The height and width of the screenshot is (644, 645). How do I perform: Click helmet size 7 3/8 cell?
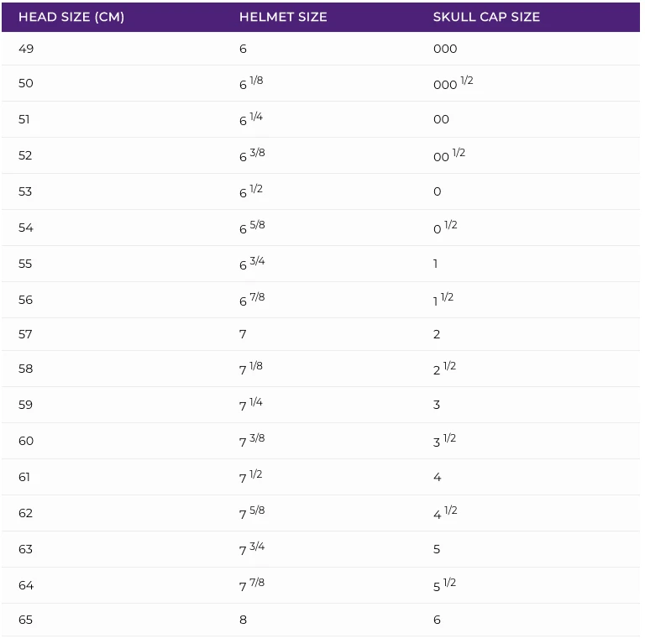tap(252, 441)
